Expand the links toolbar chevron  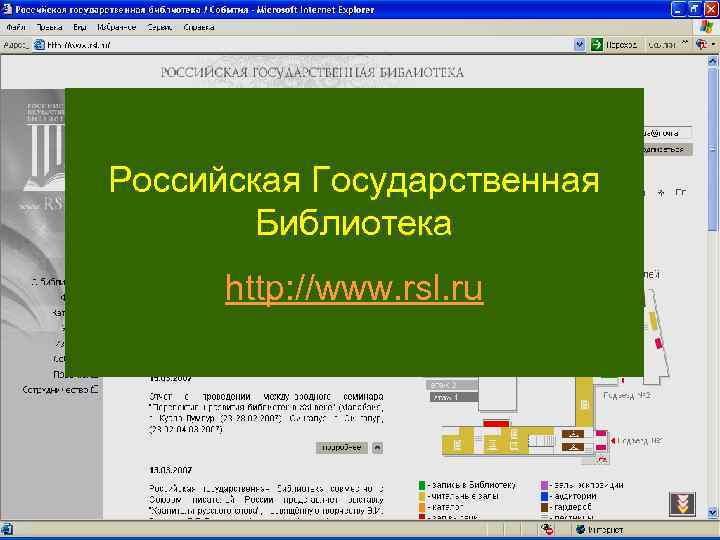[685, 43]
